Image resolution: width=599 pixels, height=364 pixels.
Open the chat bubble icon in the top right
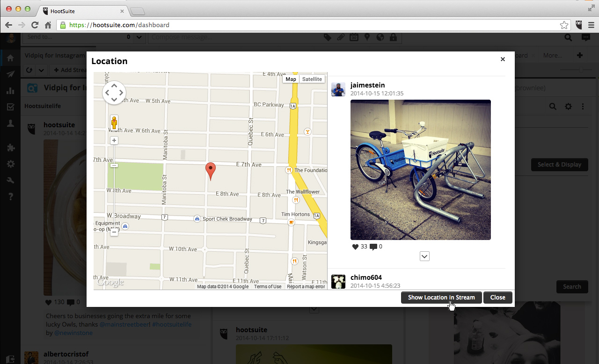click(585, 38)
